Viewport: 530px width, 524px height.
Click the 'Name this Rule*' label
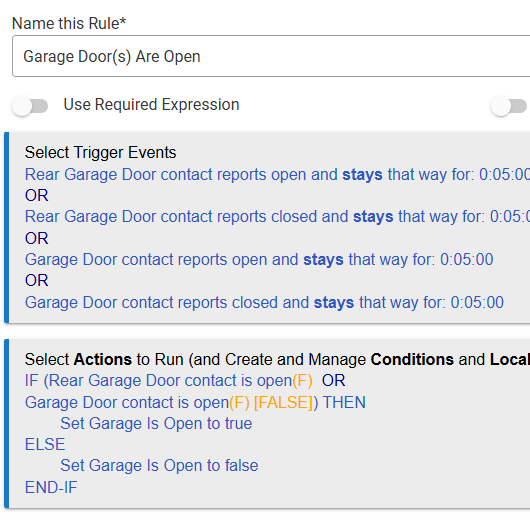69,23
